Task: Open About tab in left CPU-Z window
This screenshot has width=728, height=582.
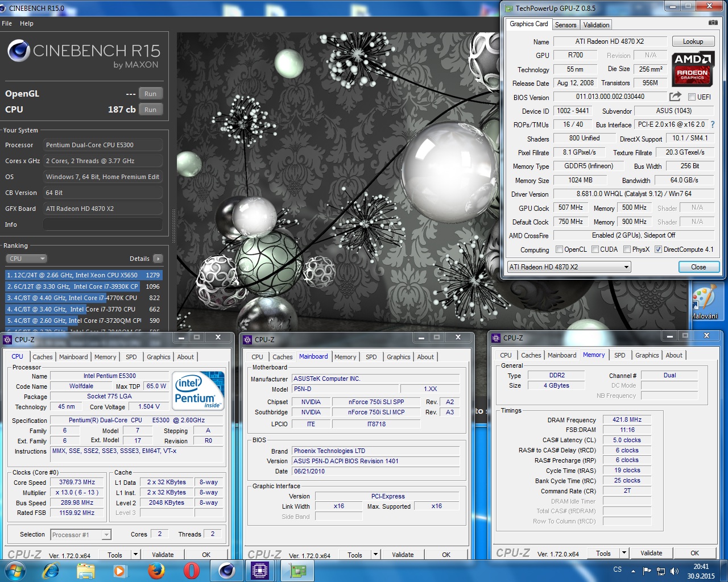Action: (185, 357)
